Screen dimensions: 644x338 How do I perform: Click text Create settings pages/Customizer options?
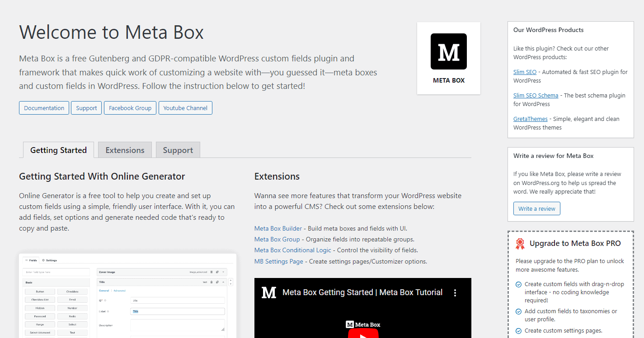coord(368,261)
